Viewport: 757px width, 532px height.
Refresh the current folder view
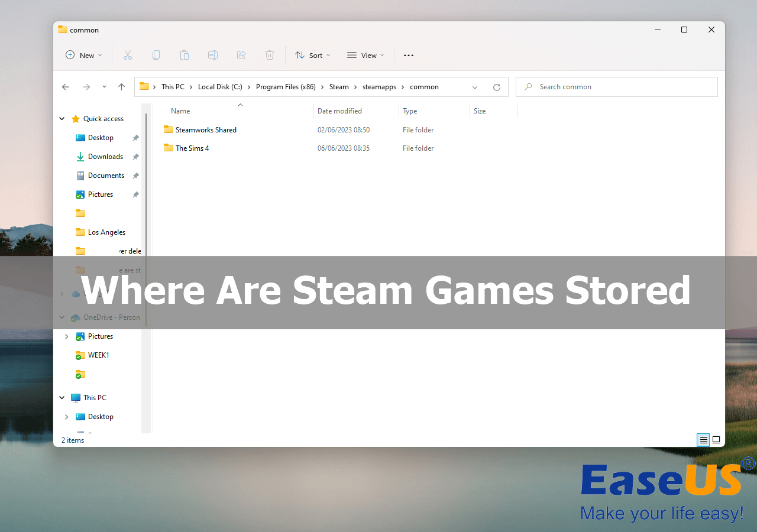click(x=497, y=87)
